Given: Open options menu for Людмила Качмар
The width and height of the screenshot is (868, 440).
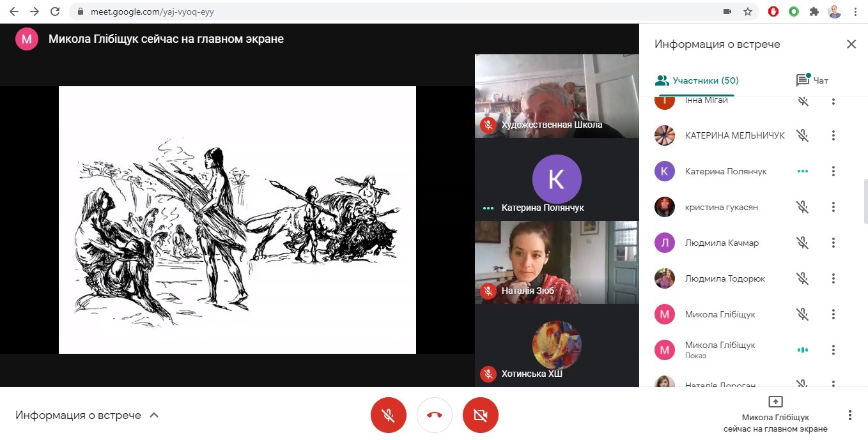Looking at the screenshot, I should pos(833,243).
